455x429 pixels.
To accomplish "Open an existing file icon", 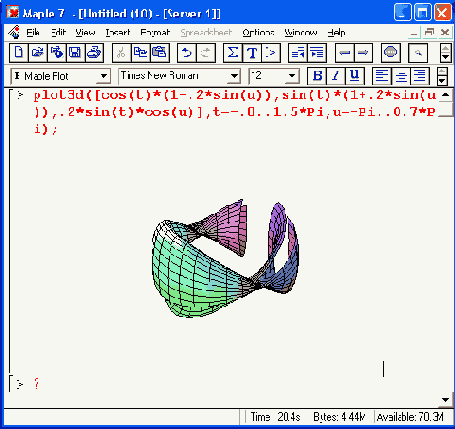I will pyautogui.click(x=38, y=53).
